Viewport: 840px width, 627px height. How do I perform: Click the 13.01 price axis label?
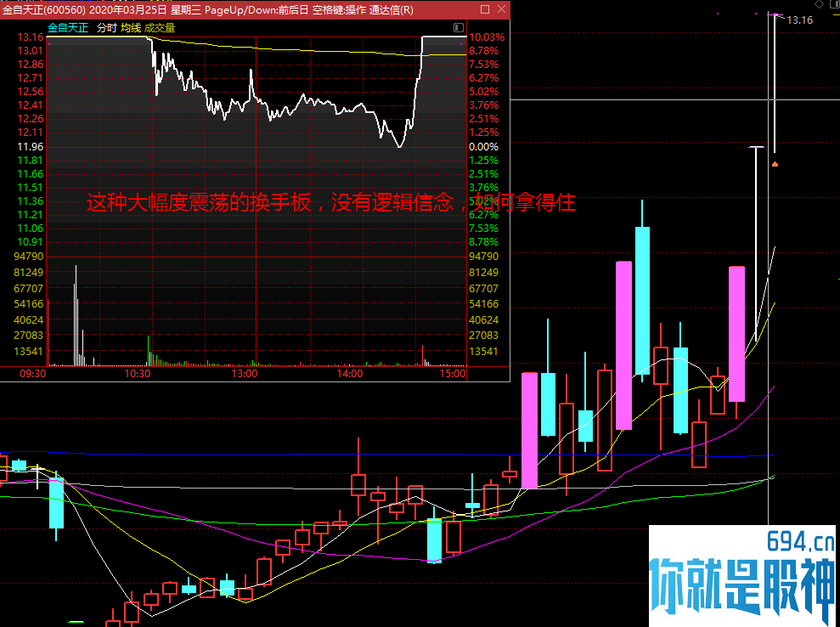point(30,51)
